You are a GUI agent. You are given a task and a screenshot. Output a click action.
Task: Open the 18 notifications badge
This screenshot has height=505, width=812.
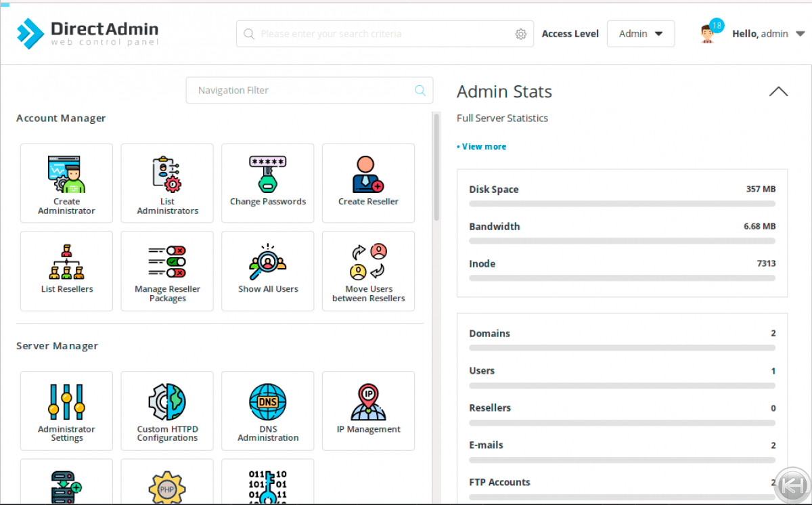point(717,26)
